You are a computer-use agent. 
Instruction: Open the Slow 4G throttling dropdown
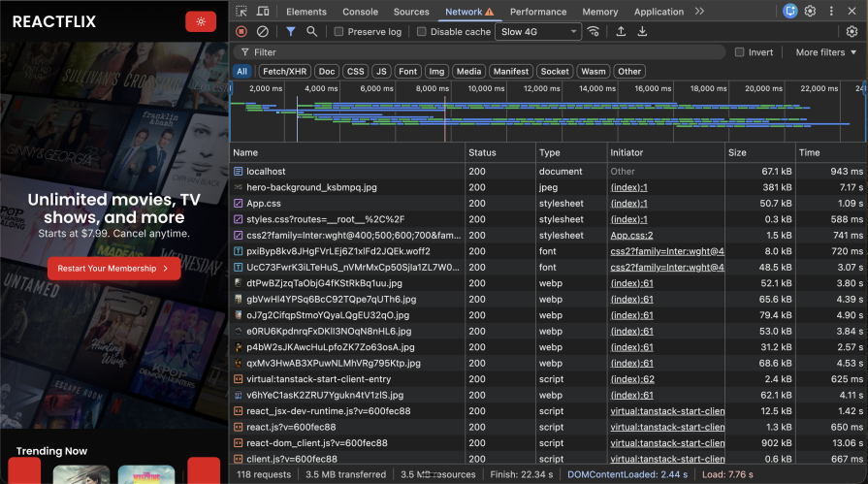tap(536, 32)
